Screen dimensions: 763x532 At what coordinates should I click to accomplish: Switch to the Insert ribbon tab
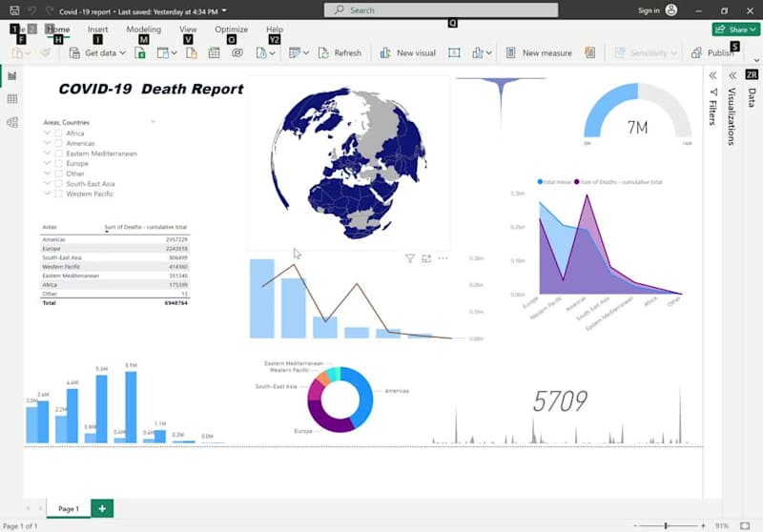coord(98,30)
